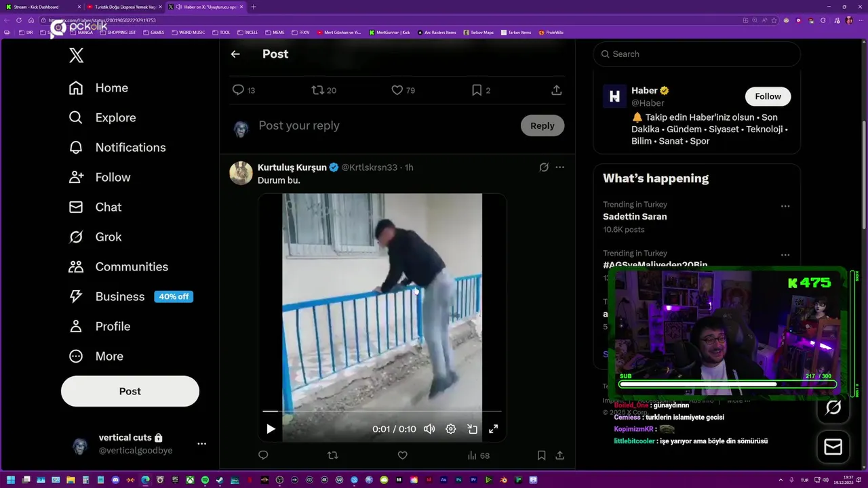Expand the More menu in the sidebar
Image resolution: width=868 pixels, height=488 pixels.
pos(96,357)
